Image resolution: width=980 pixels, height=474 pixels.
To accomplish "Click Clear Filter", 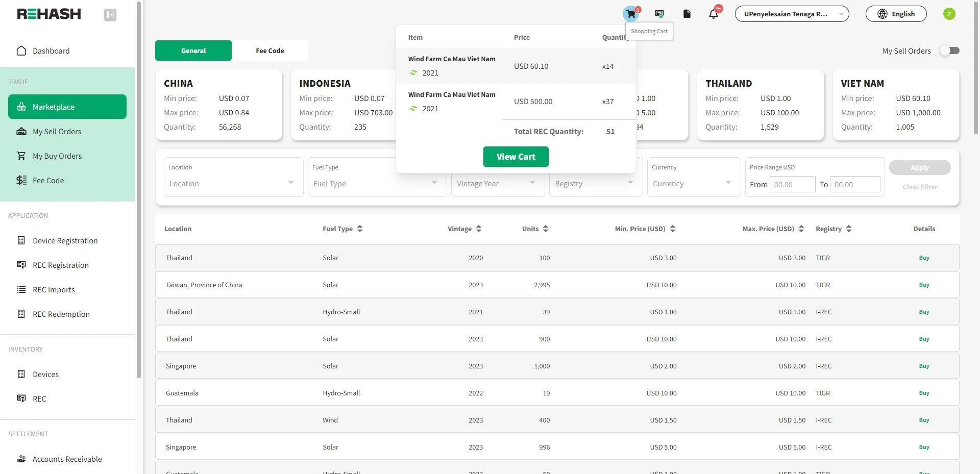I will pos(920,187).
